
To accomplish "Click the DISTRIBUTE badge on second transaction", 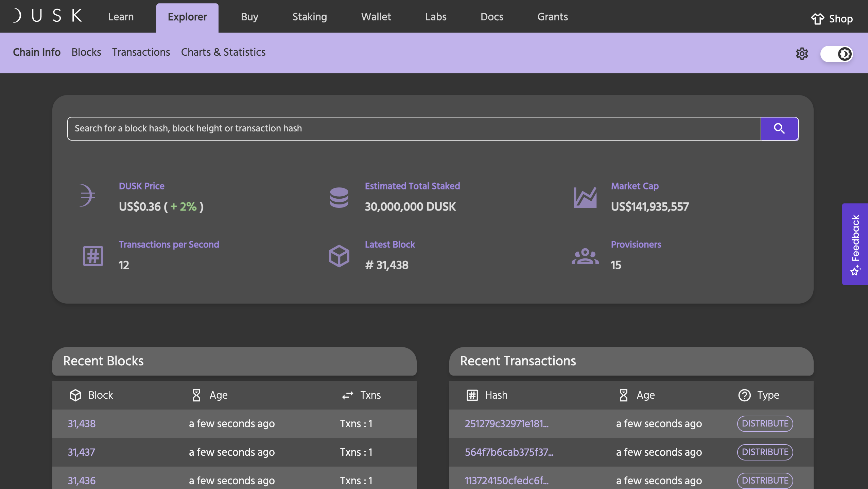I will point(765,452).
